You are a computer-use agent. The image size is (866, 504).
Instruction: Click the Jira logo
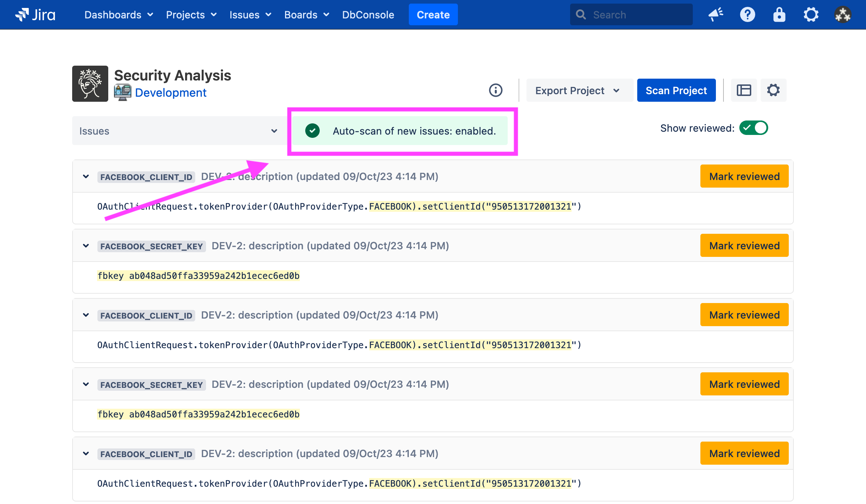click(x=35, y=15)
